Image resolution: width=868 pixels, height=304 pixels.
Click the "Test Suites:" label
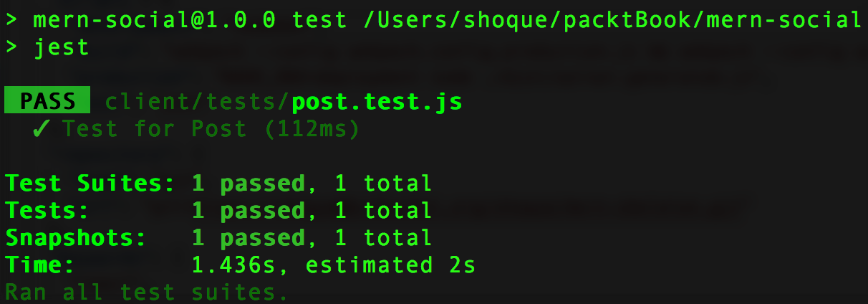click(90, 184)
